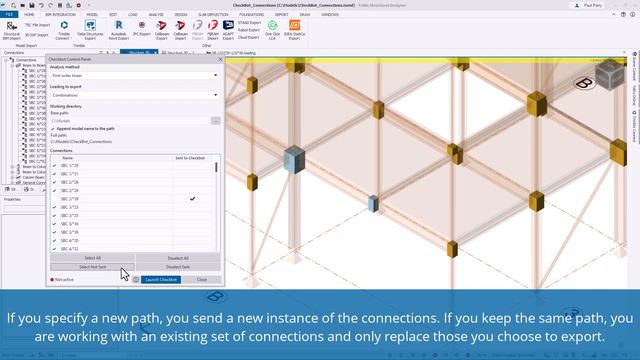Click the help icon beside Launch Checkbot
The width and height of the screenshot is (640, 360).
tap(136, 280)
